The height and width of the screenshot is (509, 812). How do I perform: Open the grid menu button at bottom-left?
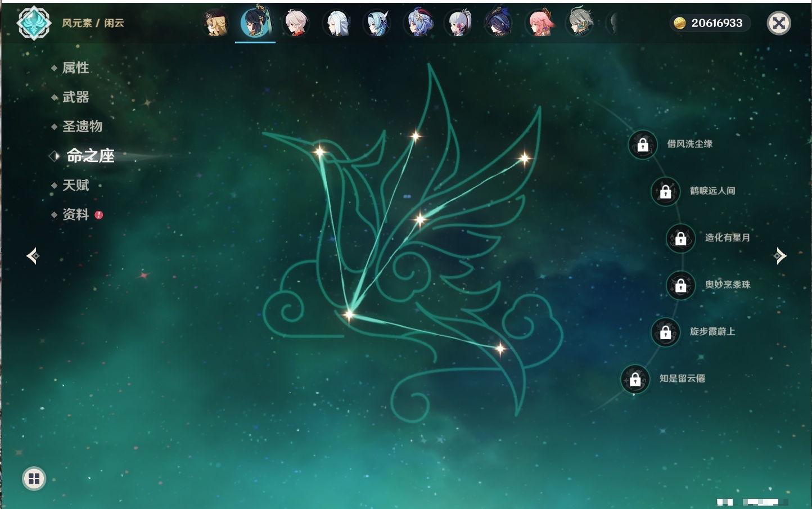pos(34,479)
